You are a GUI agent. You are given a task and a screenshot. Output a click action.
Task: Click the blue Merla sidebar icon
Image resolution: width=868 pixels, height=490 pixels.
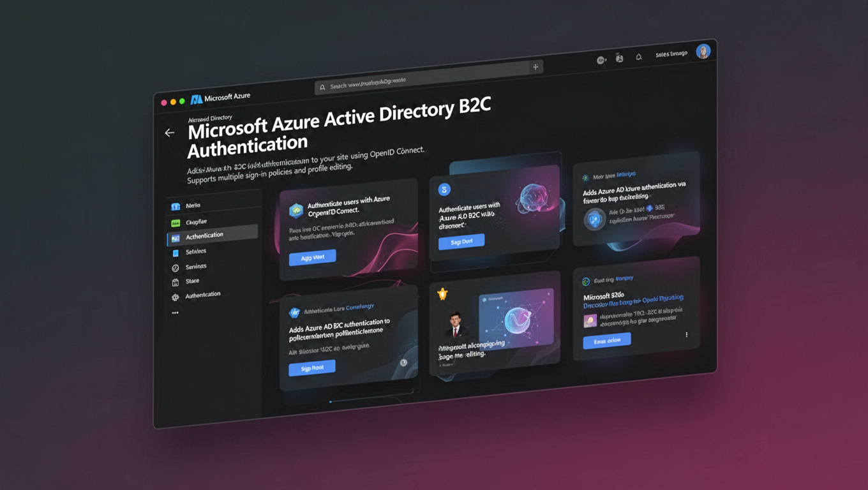[x=176, y=207]
